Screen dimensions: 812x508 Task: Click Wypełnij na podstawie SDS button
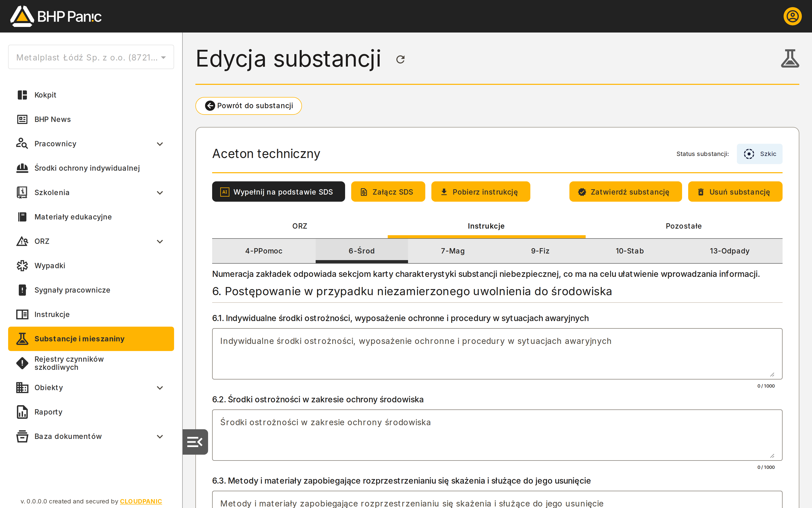tap(279, 192)
